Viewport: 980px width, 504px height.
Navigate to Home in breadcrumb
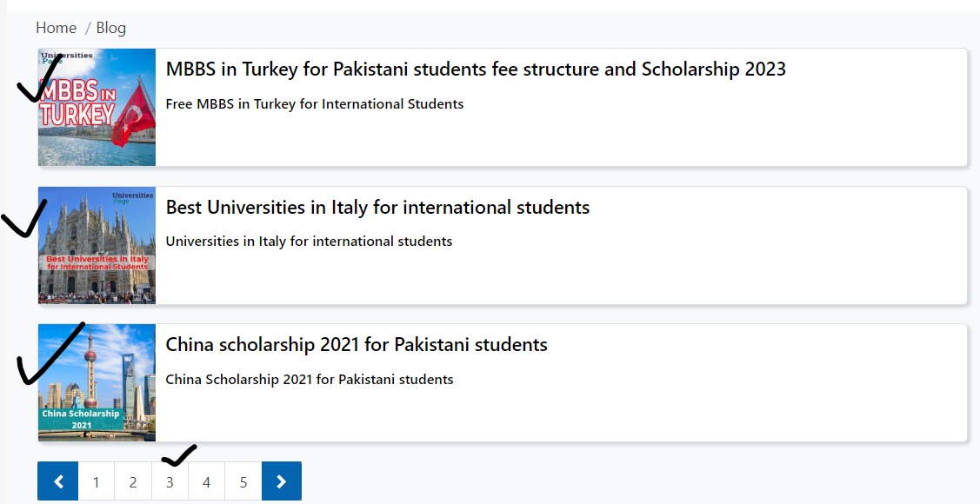(x=57, y=28)
